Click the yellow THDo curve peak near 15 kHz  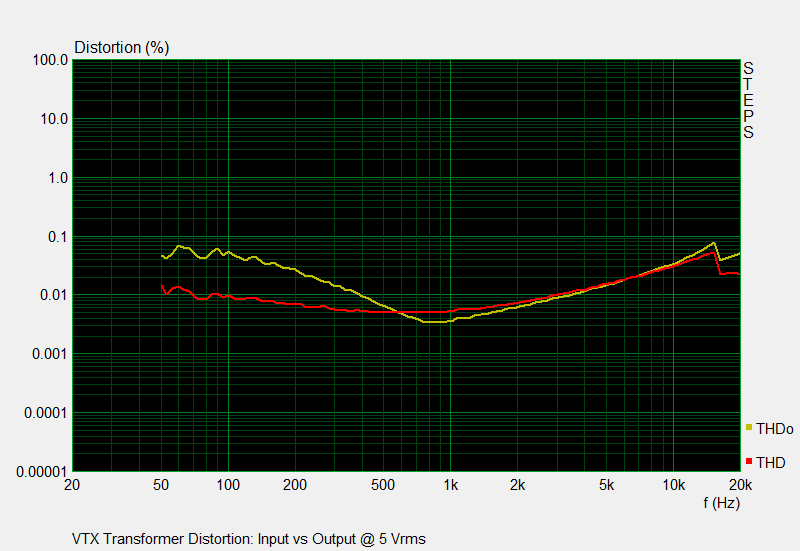[x=713, y=243]
